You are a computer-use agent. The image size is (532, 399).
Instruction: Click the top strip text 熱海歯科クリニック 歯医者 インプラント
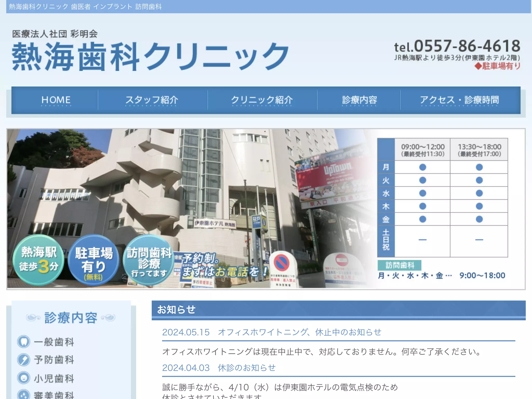coord(85,6)
